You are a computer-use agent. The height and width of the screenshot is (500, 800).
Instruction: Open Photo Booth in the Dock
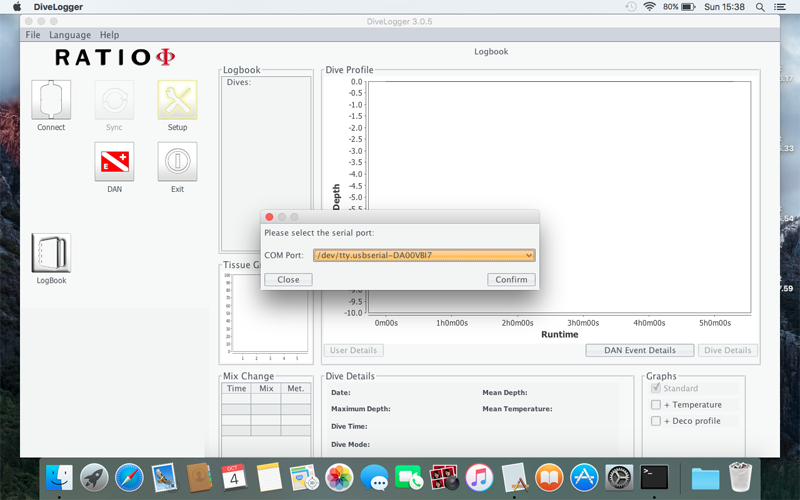(x=444, y=478)
